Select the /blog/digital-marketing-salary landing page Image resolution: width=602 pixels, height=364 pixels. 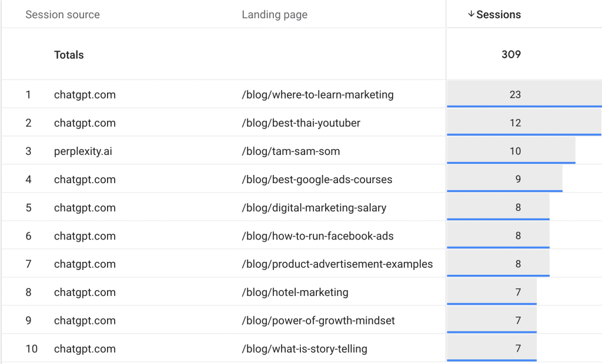tap(314, 207)
